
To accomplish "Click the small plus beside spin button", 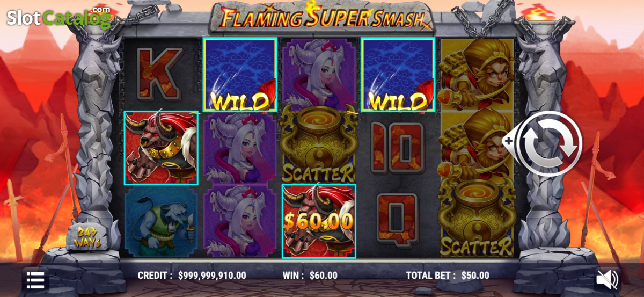I will pos(508,141).
